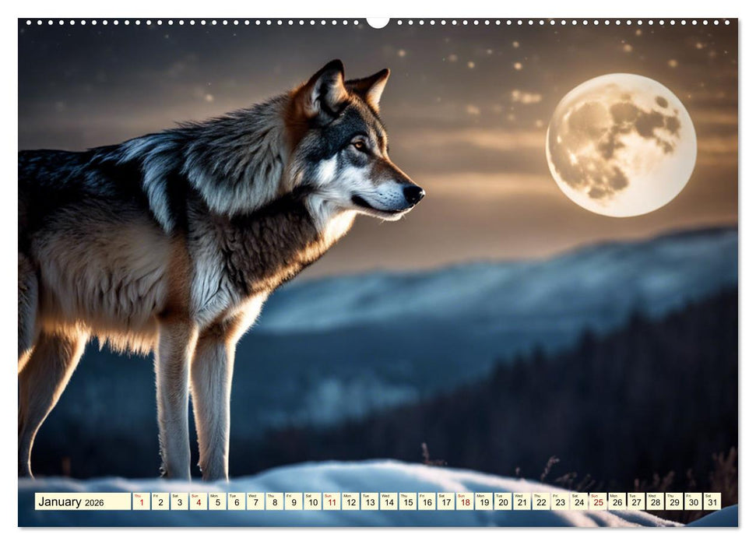The width and height of the screenshot is (756, 545).
Task: Click the full moon in the night sky
Action: click(619, 144)
